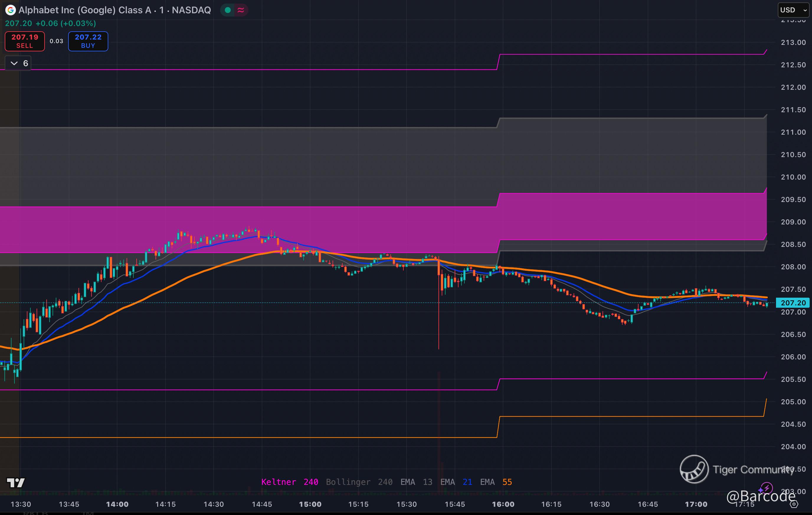
Task: Click the TradingView logo in bottom-left corner
Action: 16,483
